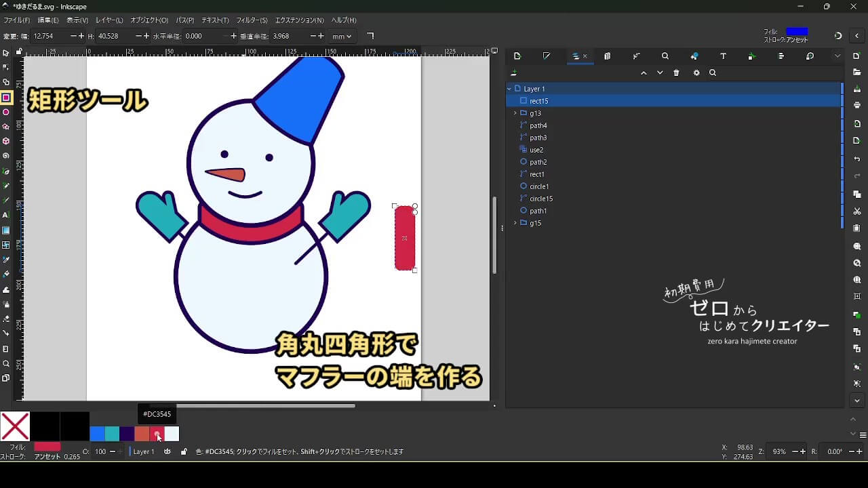Click the teal color swatch in palette

(112, 434)
